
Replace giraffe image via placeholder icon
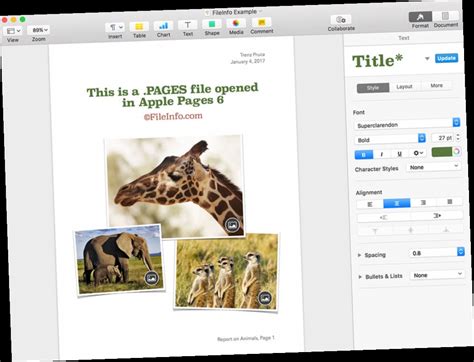[232, 225]
